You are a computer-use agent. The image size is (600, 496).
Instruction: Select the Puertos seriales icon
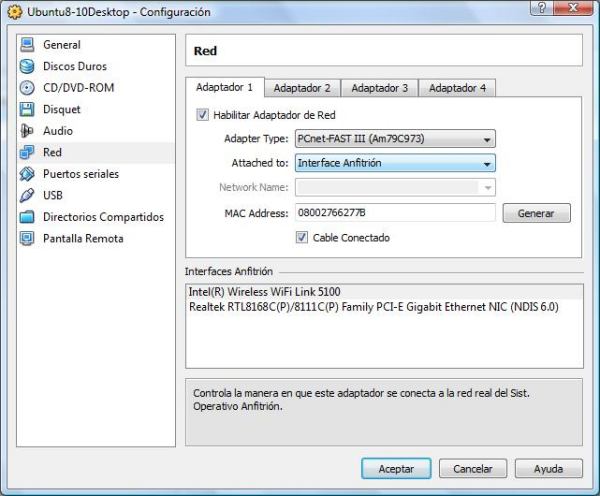click(28, 174)
